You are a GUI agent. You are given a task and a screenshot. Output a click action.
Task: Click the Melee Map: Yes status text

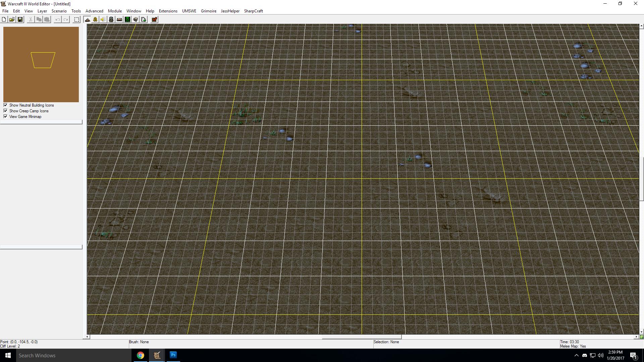click(x=573, y=346)
